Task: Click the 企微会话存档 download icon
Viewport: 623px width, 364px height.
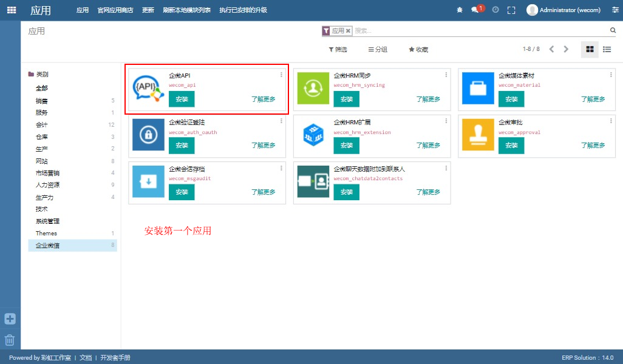Action: pyautogui.click(x=148, y=182)
